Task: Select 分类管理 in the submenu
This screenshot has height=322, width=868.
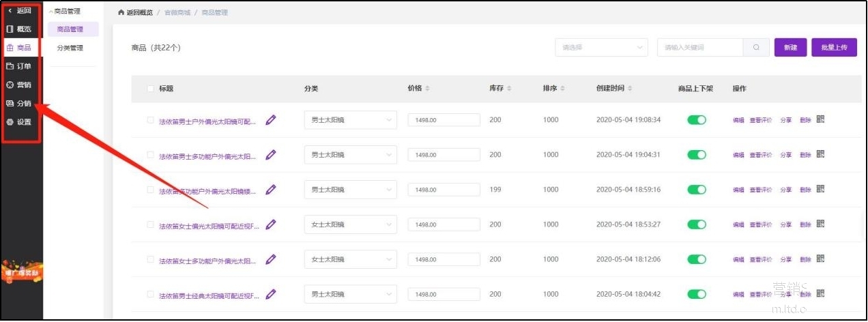Action: (70, 48)
